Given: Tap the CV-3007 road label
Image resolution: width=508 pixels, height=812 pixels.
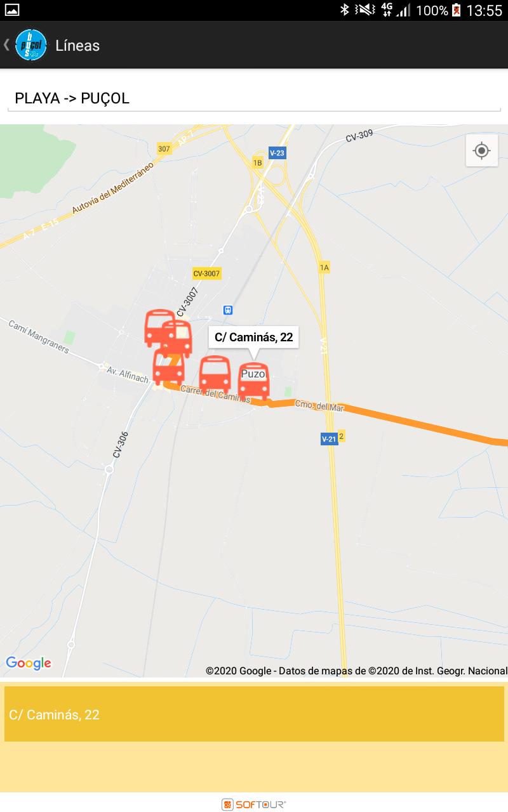Looking at the screenshot, I should [x=207, y=273].
